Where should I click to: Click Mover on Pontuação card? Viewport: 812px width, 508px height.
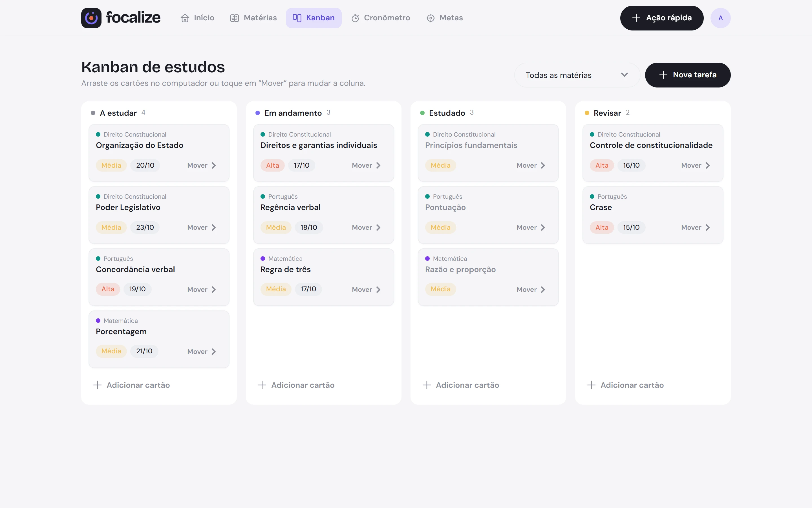(531, 227)
